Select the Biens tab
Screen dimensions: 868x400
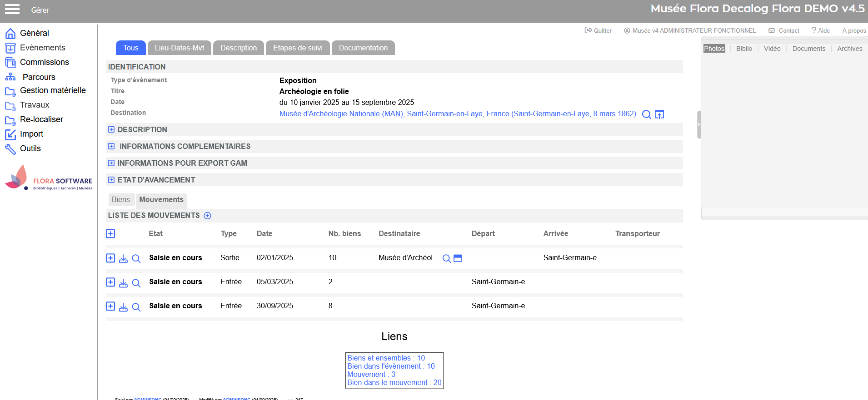click(x=121, y=200)
